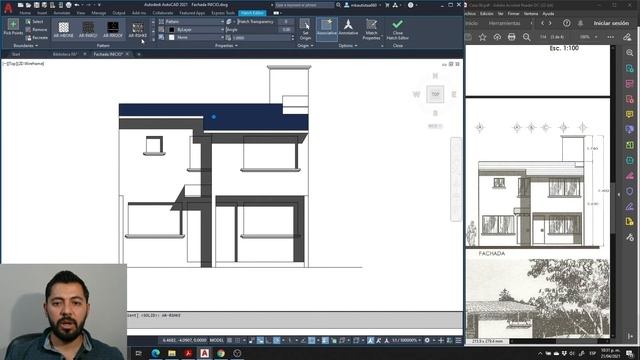Screen dimensions: 640x360
Task: Choose the AR-RROOF hatch pattern
Action: (x=113, y=29)
